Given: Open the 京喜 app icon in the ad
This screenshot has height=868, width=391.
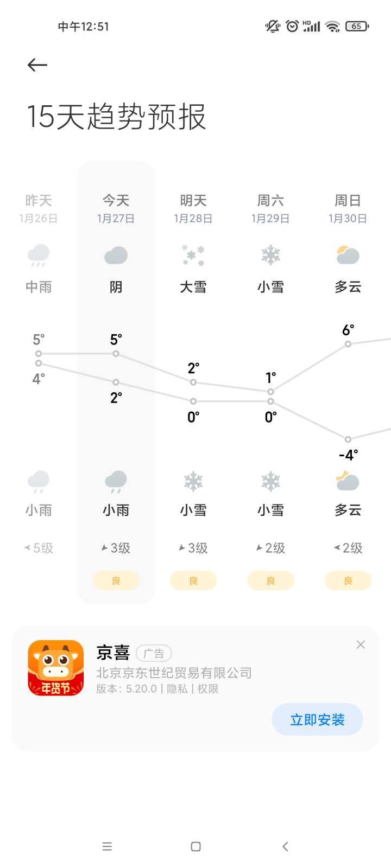Looking at the screenshot, I should (56, 668).
